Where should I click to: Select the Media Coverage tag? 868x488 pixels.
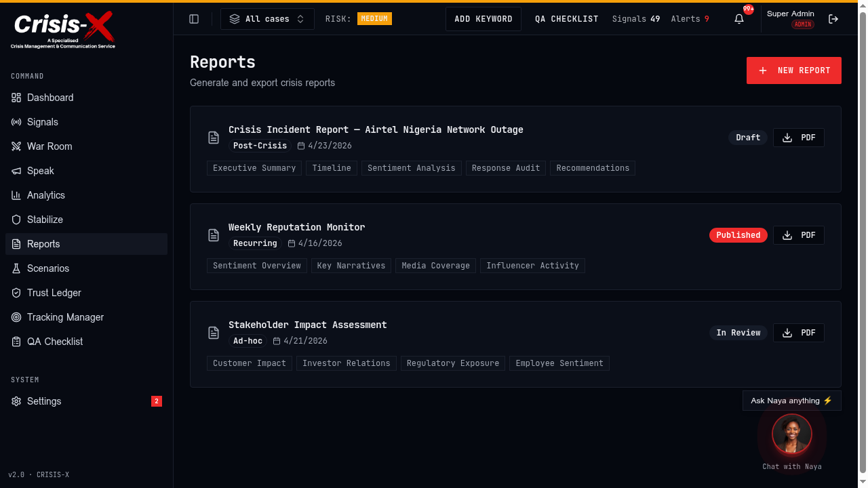point(435,266)
